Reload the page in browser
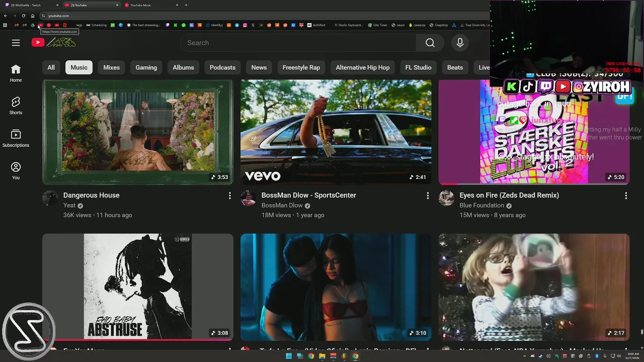Screen dimensions: 644x362 [23, 16]
